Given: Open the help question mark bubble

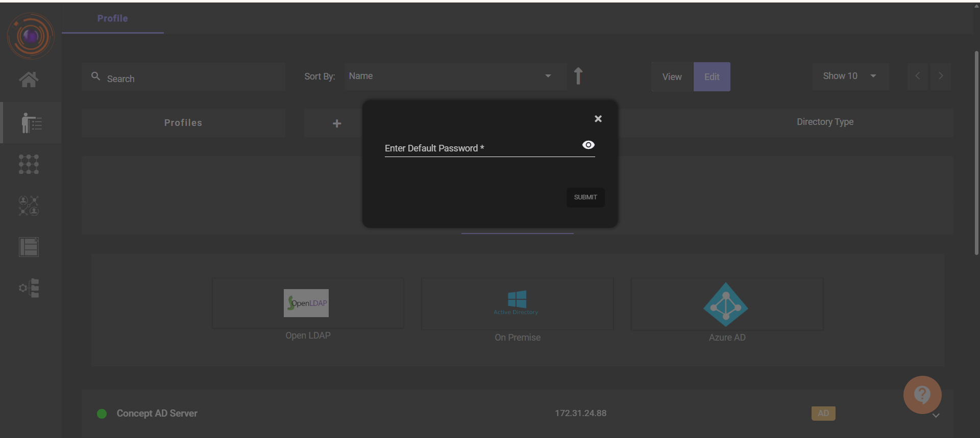Looking at the screenshot, I should click(922, 395).
